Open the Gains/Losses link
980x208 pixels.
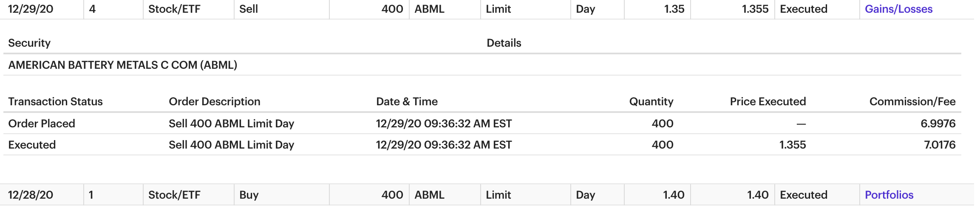click(x=898, y=9)
